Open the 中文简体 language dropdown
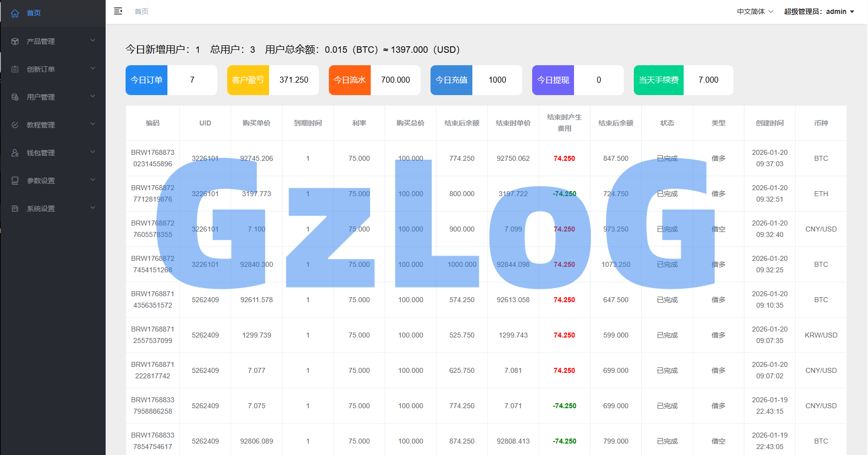 coord(755,11)
